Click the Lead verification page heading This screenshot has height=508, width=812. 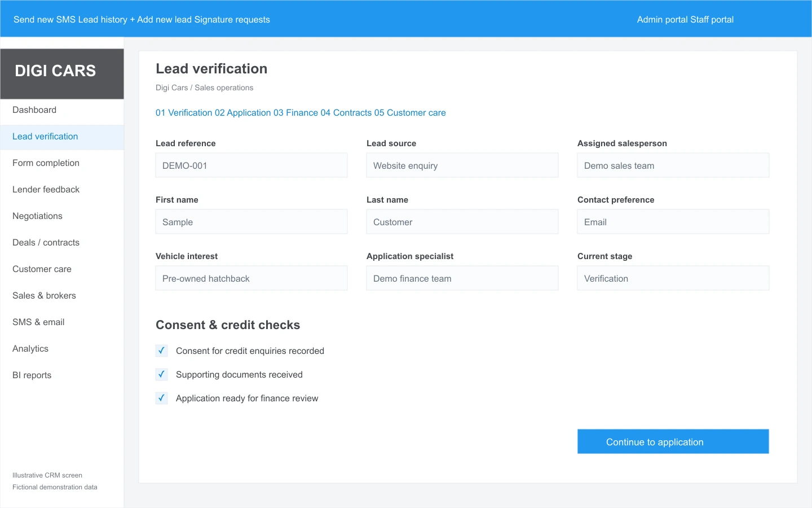tap(211, 69)
